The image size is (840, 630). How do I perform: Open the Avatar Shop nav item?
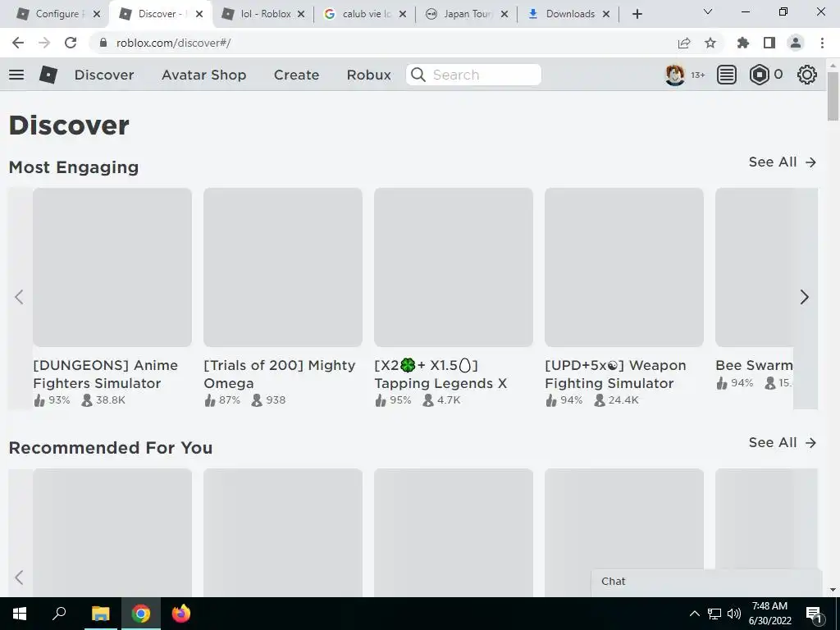tap(204, 75)
